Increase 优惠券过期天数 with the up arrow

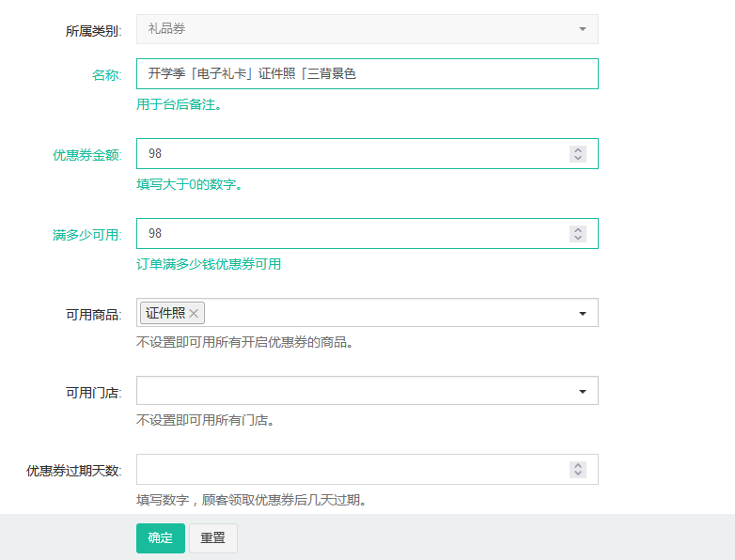[578, 464]
